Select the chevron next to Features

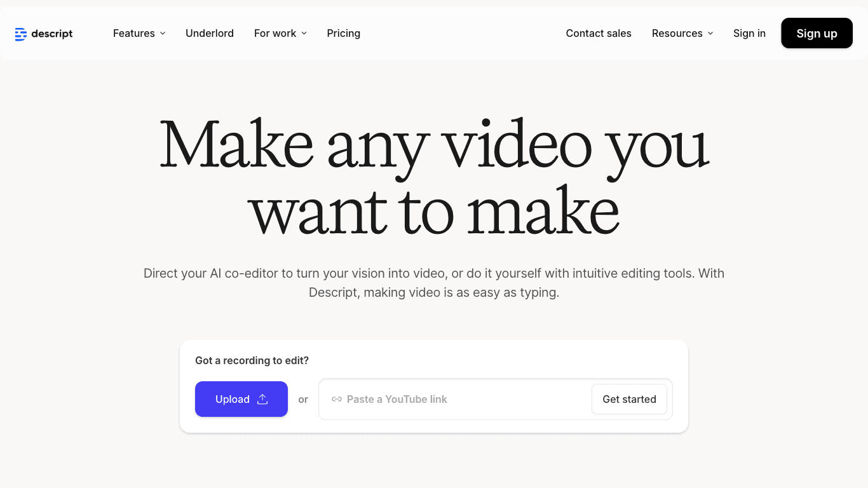[163, 34]
